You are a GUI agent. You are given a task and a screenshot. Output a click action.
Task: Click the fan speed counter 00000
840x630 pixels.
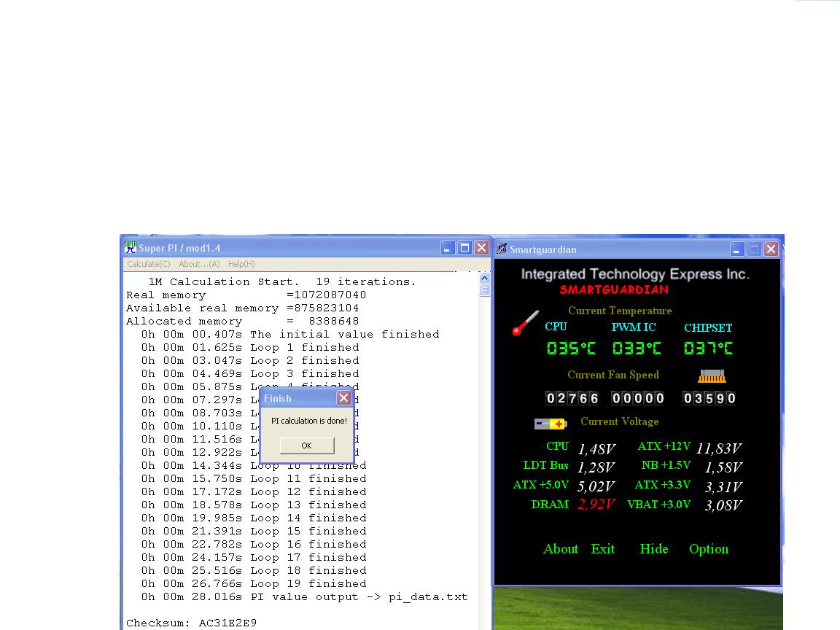click(637, 398)
